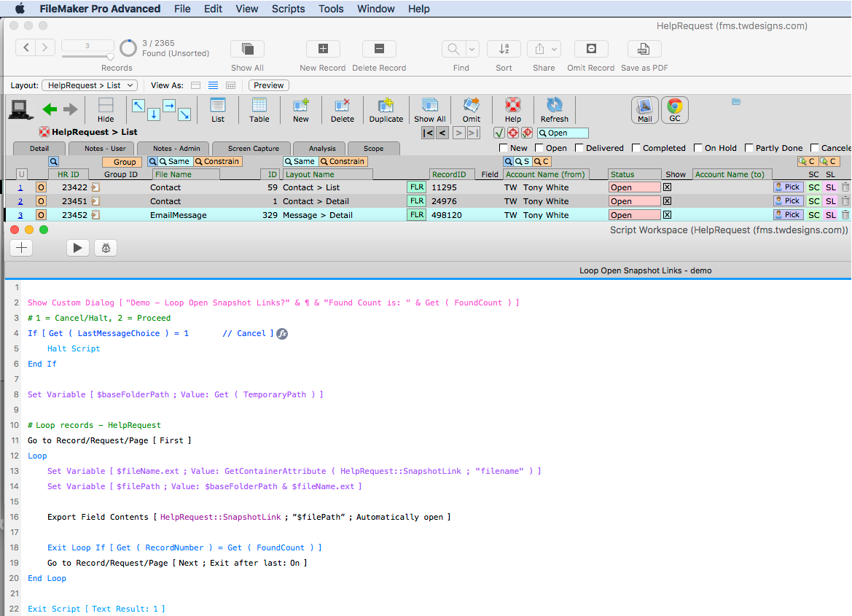The image size is (852, 616).
Task: Click Pick button in row 23422
Action: coord(788,187)
